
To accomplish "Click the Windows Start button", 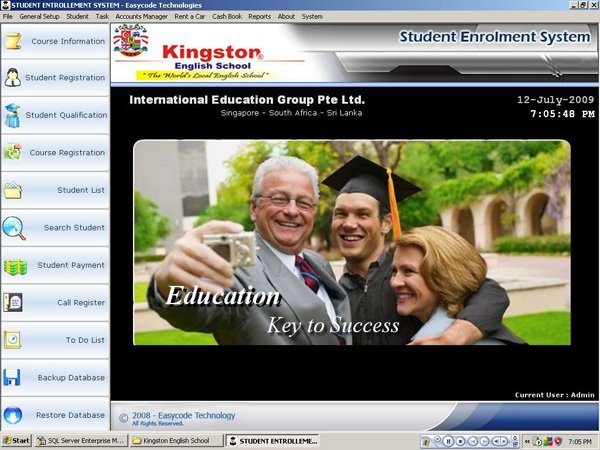I will pyautogui.click(x=16, y=440).
